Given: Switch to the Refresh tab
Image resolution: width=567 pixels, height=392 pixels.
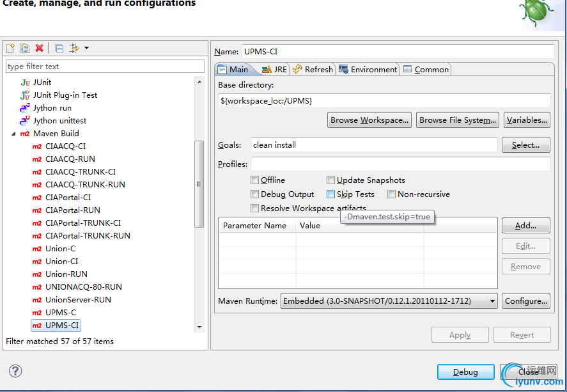Looking at the screenshot, I should (313, 70).
